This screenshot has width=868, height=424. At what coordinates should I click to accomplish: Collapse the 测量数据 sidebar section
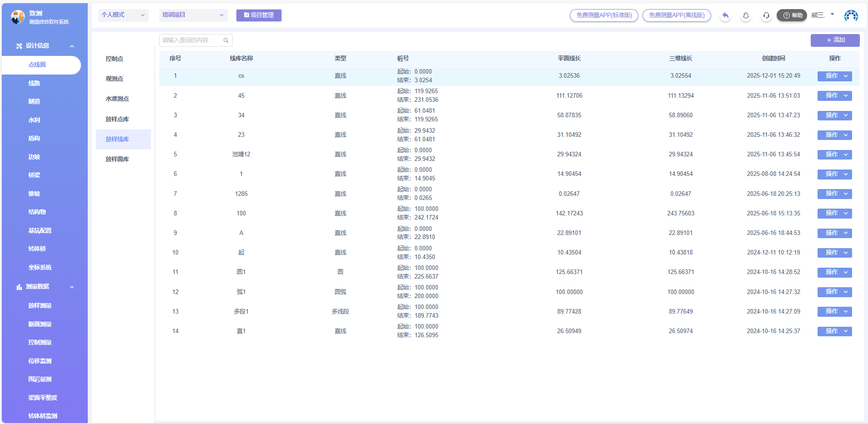pyautogui.click(x=72, y=287)
